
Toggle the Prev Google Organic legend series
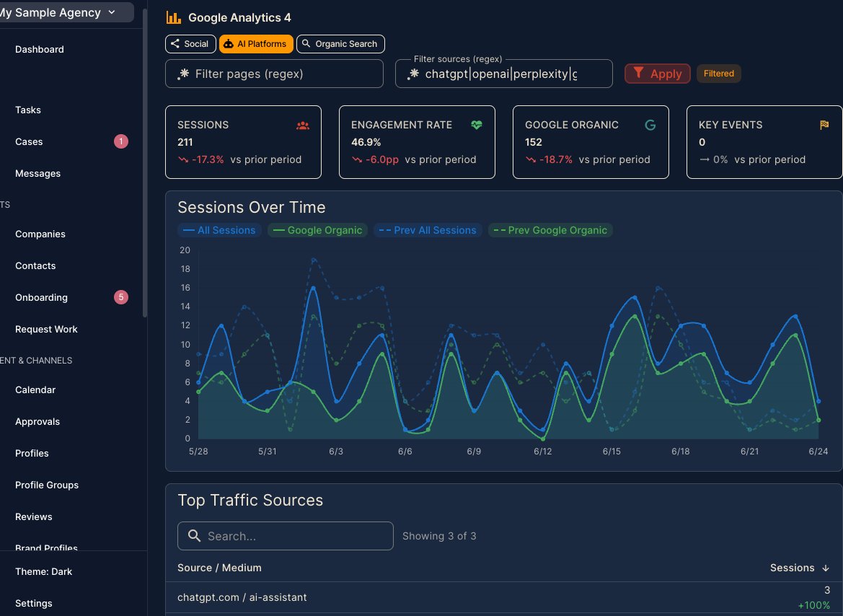(x=550, y=230)
